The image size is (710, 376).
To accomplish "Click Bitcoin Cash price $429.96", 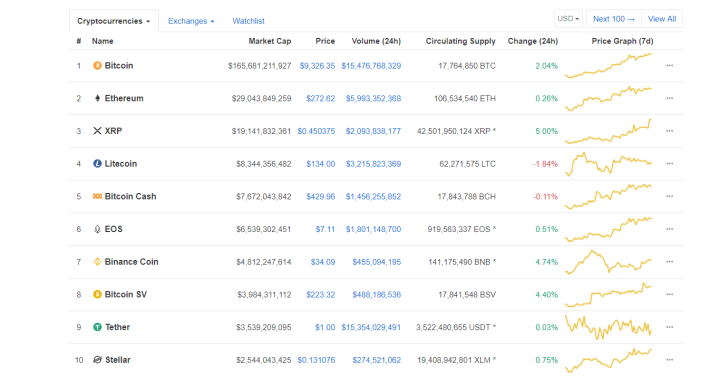I will pyautogui.click(x=321, y=196).
